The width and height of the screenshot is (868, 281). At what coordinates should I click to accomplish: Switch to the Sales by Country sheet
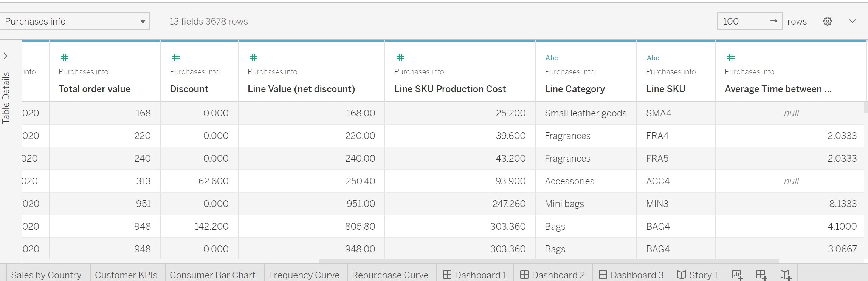pyautogui.click(x=46, y=275)
